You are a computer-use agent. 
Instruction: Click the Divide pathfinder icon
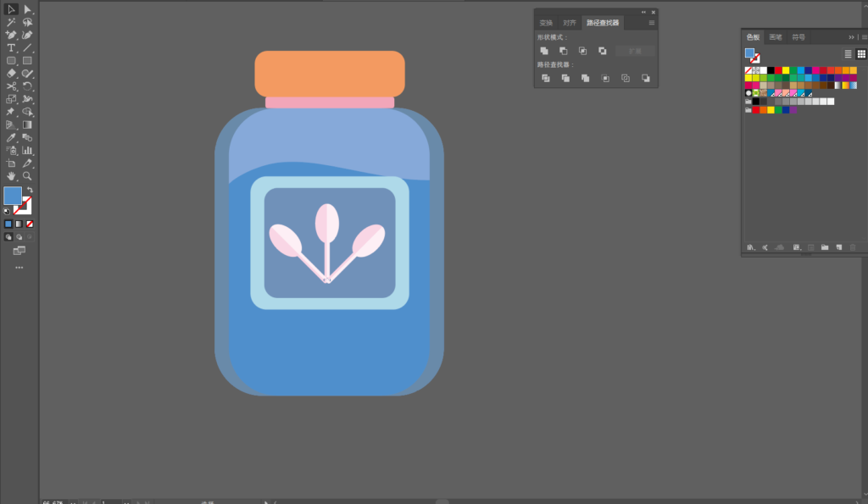[x=545, y=78]
